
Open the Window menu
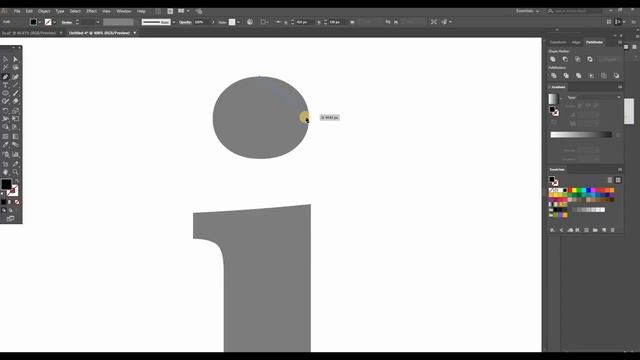coord(124,11)
